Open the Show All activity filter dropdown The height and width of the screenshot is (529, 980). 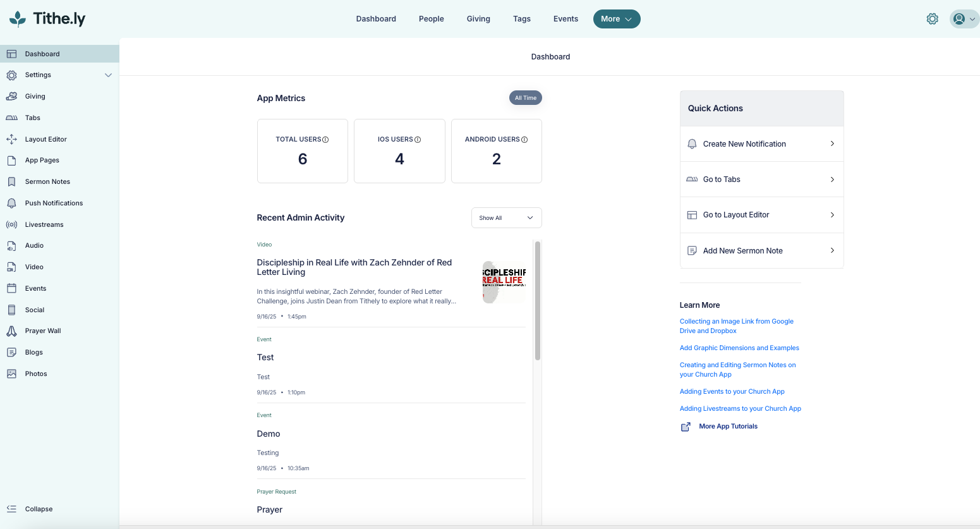pyautogui.click(x=507, y=217)
